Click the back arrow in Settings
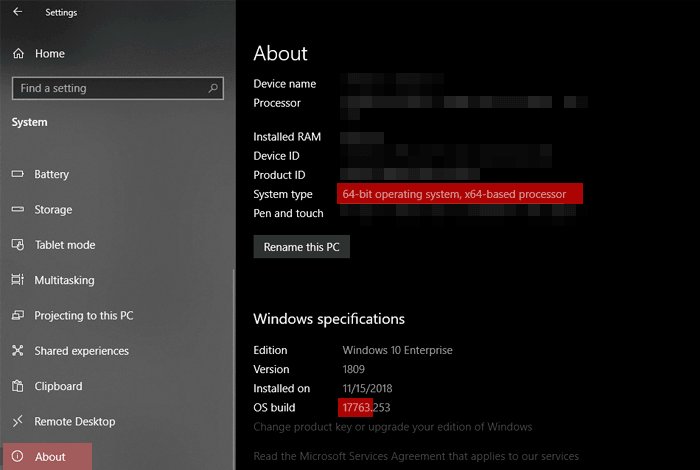 (x=17, y=12)
